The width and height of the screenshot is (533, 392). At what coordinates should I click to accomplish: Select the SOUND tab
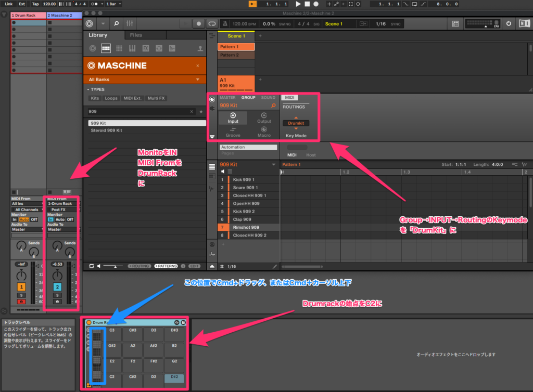[x=268, y=97]
